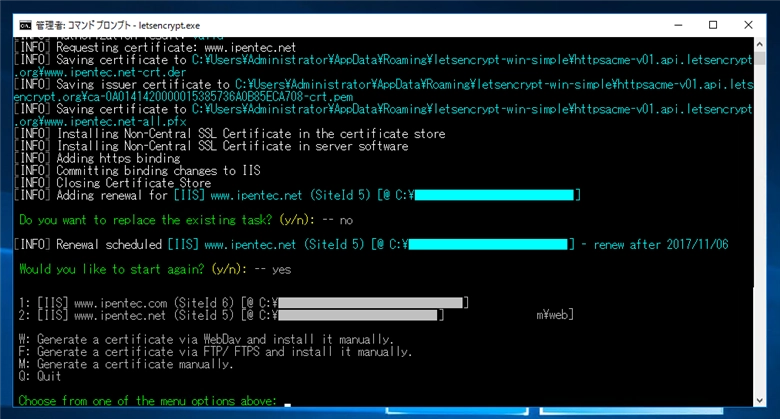The image size is (780, 419).
Task: Click option 2 www.ipentec.net (SiteId 5)
Action: (x=231, y=315)
